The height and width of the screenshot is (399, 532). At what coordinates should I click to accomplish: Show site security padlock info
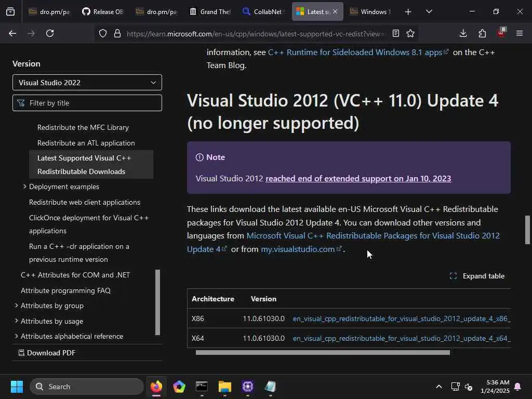pyautogui.click(x=117, y=33)
